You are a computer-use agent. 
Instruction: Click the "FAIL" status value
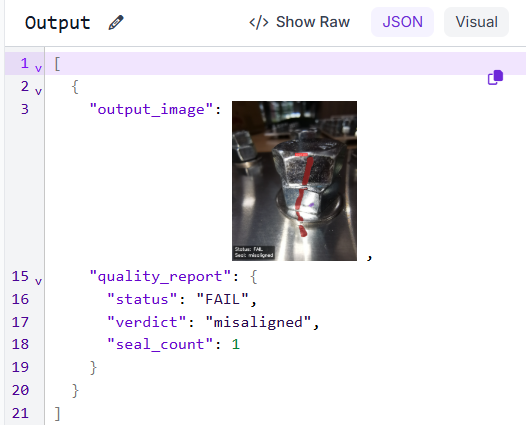pyautogui.click(x=223, y=299)
